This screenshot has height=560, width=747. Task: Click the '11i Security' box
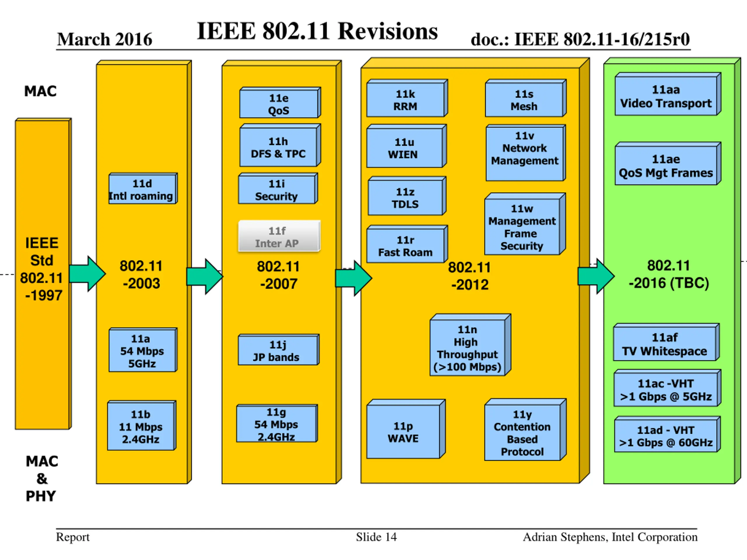(x=278, y=189)
